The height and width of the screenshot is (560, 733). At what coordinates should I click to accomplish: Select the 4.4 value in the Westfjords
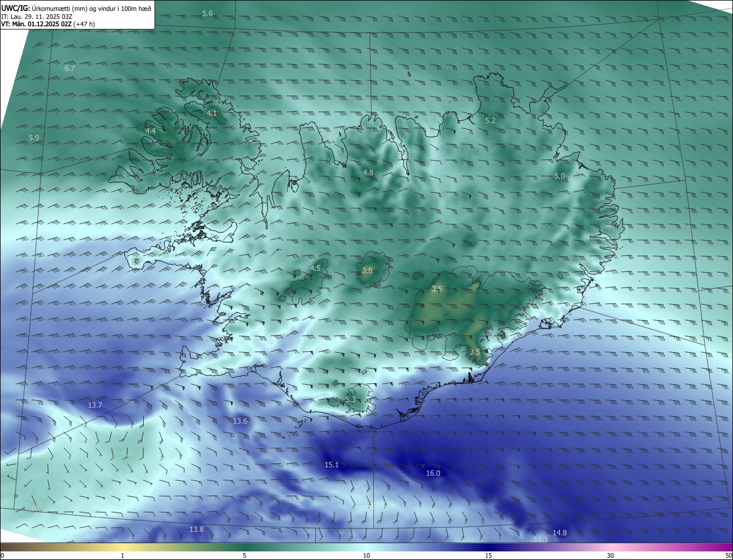pyautogui.click(x=151, y=131)
